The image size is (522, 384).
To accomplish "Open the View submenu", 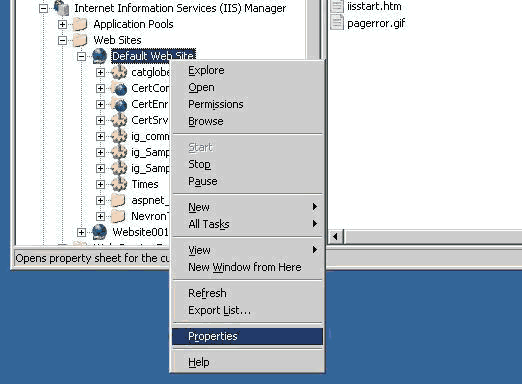I will (247, 250).
